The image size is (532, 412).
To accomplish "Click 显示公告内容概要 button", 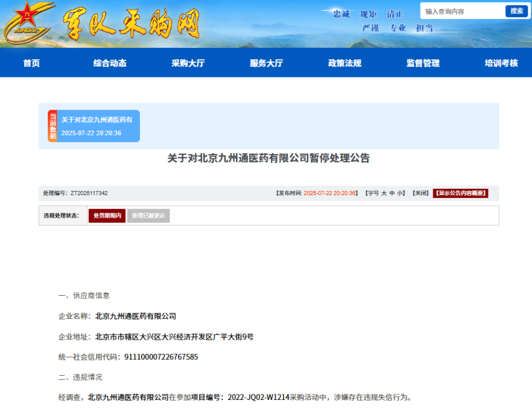I will 461,193.
